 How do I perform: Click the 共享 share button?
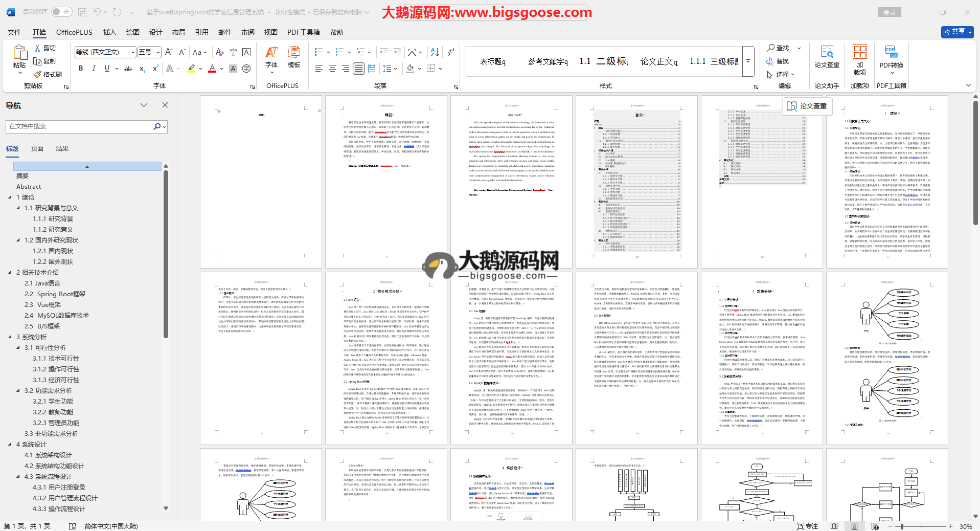coord(958,32)
